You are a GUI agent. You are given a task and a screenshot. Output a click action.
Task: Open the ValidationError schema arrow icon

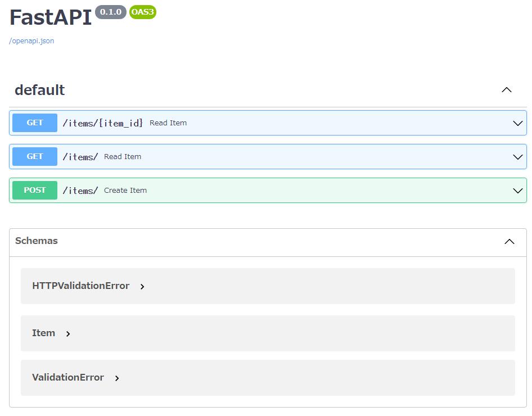117,378
